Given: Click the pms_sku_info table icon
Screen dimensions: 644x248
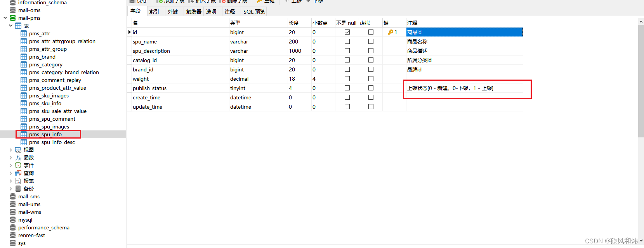Looking at the screenshot, I should point(24,103).
